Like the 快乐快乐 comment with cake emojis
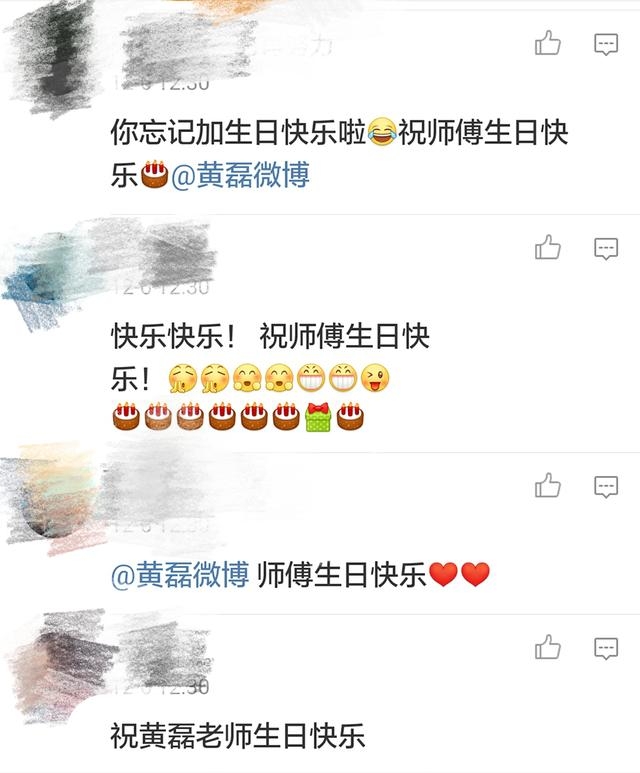This screenshot has width=640, height=773. point(548,247)
